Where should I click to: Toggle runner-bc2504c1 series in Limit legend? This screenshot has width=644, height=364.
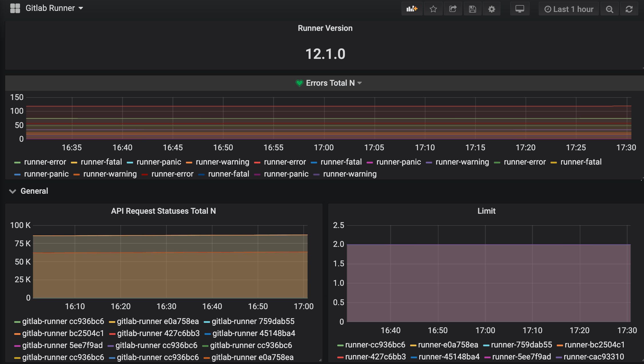pos(595,345)
